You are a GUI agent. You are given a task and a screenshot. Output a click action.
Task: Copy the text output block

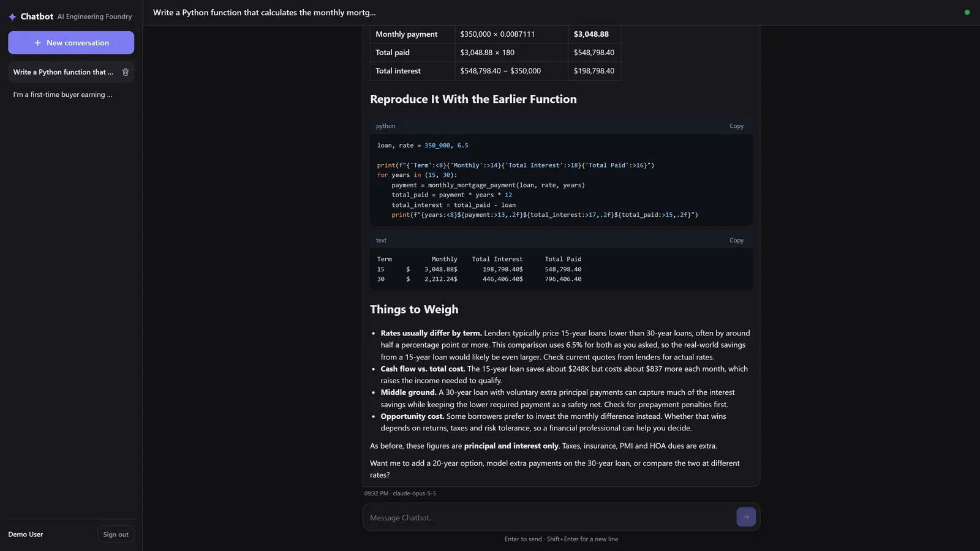[x=736, y=241]
